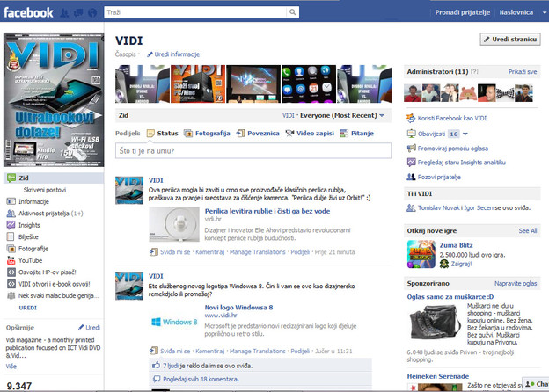Open Oglas samo za muškarce ad
The image size is (549, 392).
click(450, 297)
